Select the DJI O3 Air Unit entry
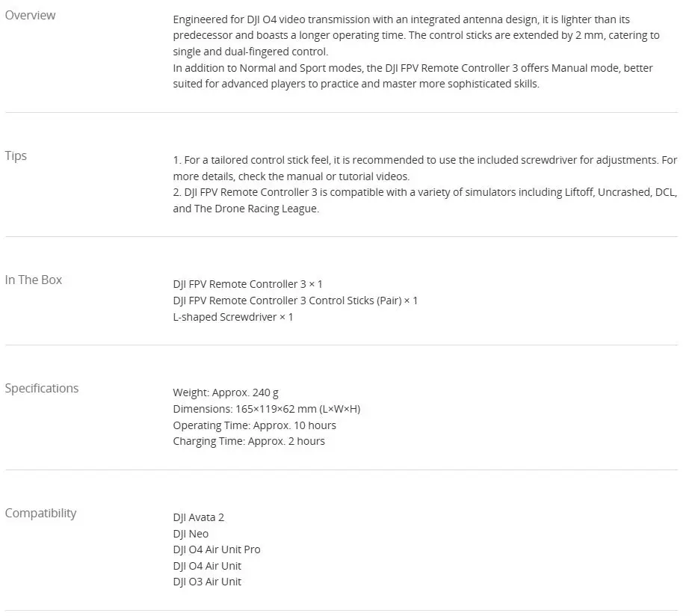Image resolution: width=692 pixels, height=616 pixels. [207, 582]
